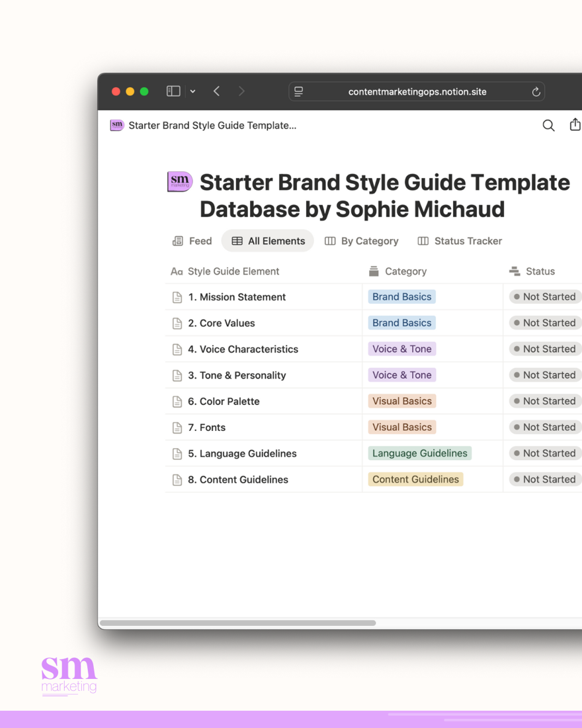Click the sm marketing page icon beside title
582x728 pixels.
click(180, 182)
